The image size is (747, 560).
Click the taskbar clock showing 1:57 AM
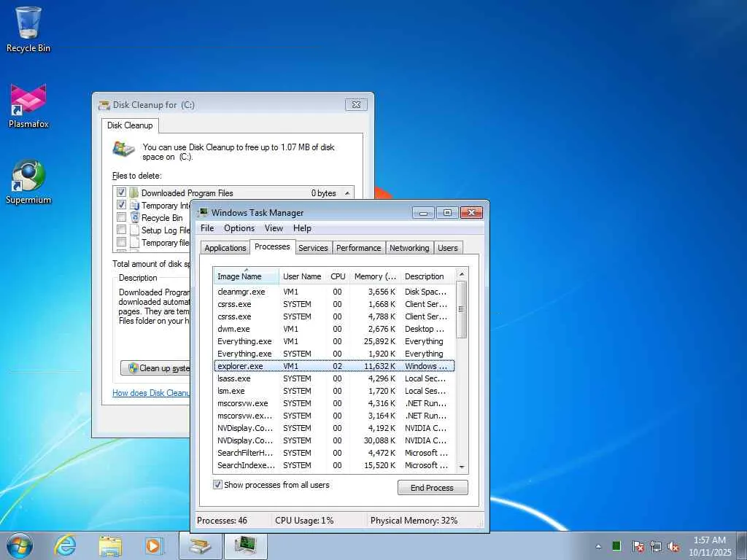tap(710, 546)
